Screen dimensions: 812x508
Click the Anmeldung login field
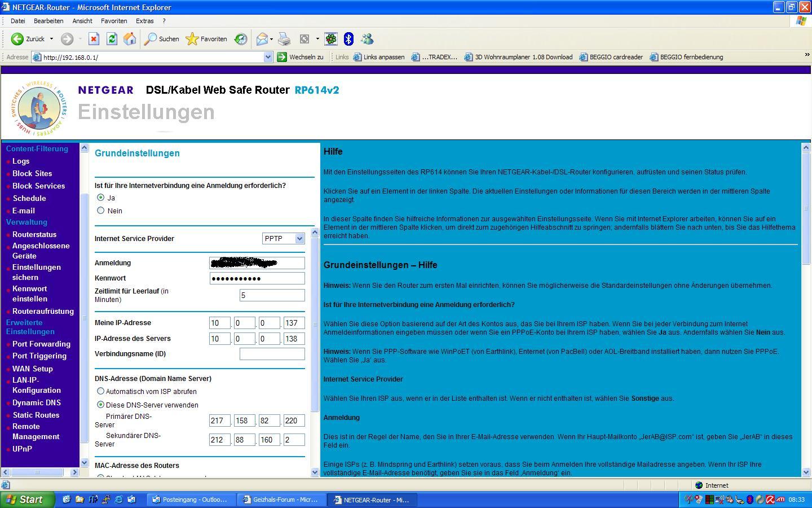[x=257, y=263]
